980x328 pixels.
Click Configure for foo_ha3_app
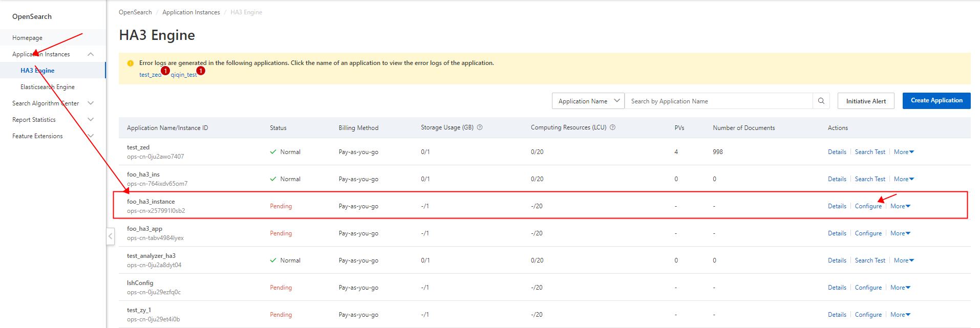(868, 233)
